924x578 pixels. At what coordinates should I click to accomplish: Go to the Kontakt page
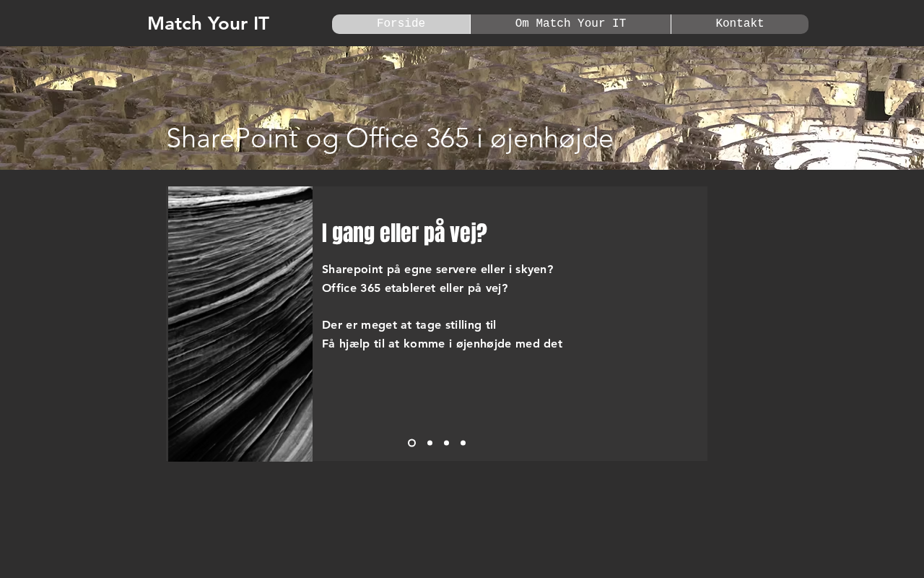coord(740,24)
